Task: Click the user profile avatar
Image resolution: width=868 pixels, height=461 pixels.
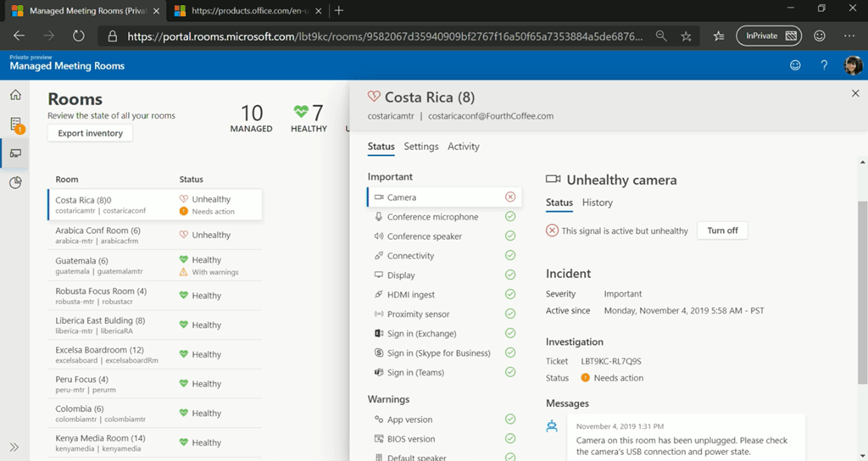Action: (853, 65)
